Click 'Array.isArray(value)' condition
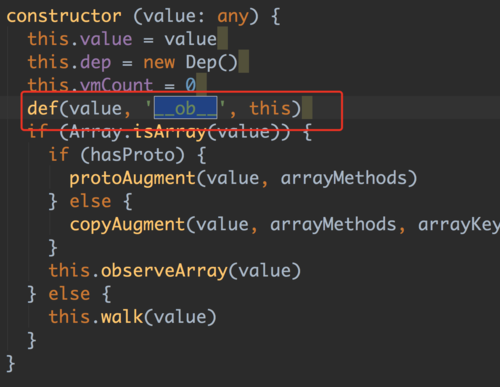The image size is (500, 387). coord(176,132)
